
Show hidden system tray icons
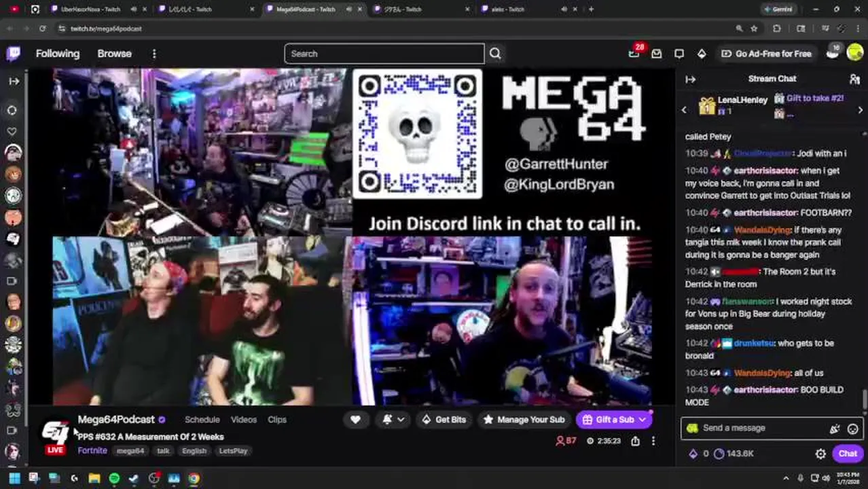pyautogui.click(x=786, y=478)
